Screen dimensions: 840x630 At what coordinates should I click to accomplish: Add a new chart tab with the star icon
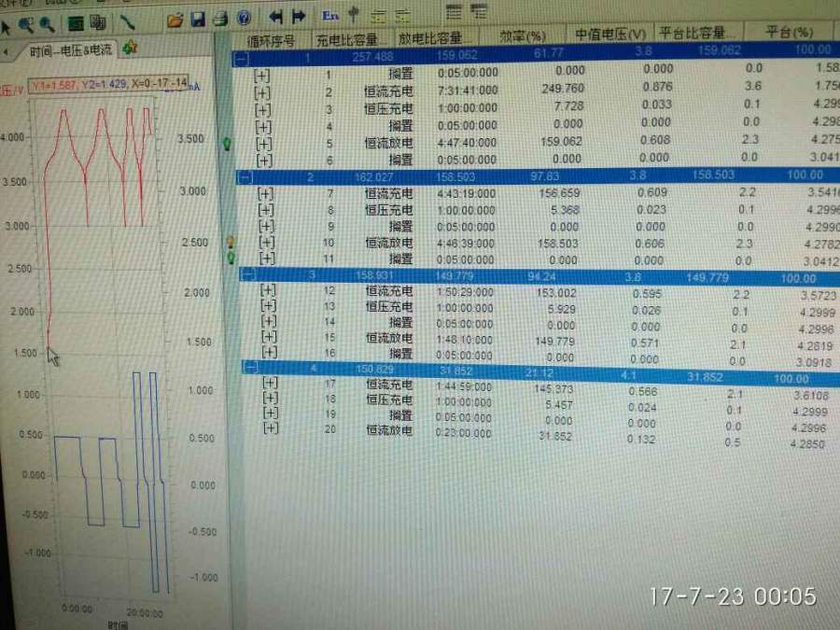click(x=130, y=49)
